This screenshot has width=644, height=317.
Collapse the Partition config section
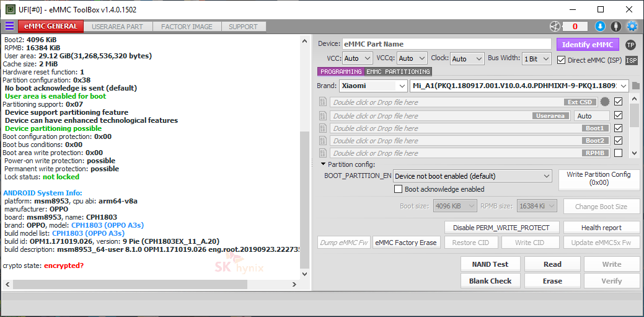(323, 164)
